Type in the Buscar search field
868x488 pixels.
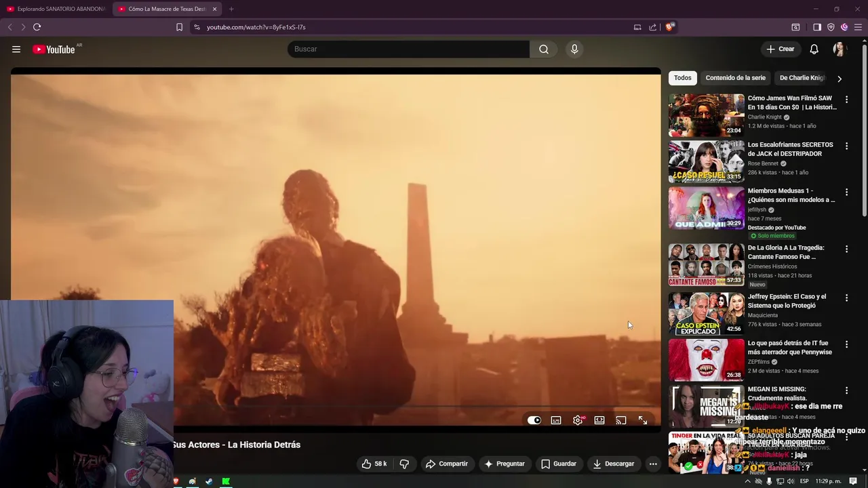tap(409, 49)
